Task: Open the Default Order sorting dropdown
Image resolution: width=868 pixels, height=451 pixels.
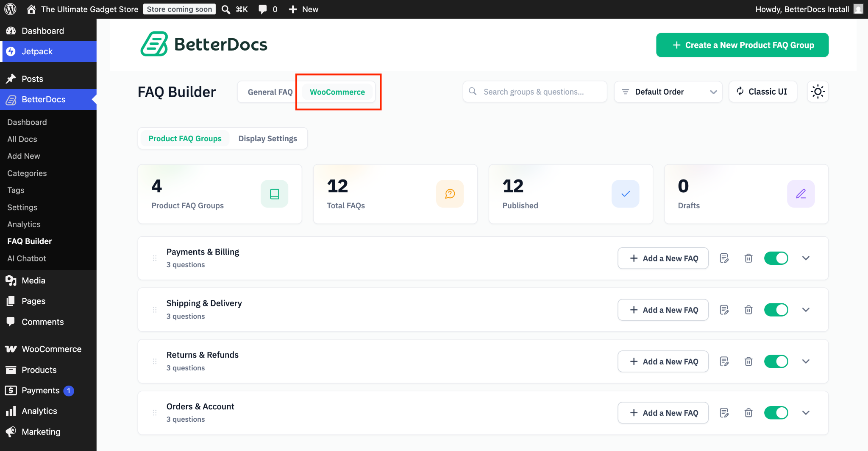Action: [668, 92]
